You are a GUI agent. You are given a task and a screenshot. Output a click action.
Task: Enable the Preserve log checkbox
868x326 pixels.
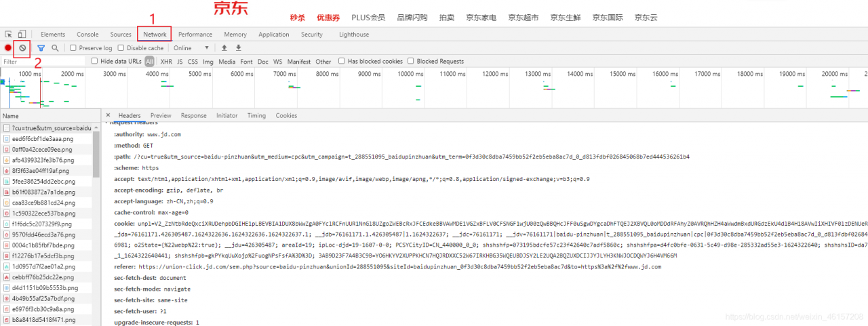tap(74, 48)
